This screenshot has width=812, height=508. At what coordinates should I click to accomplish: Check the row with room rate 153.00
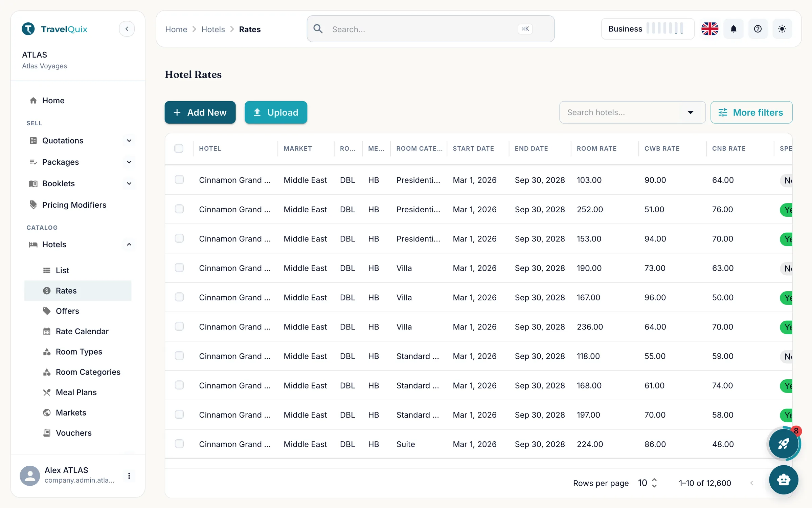(x=179, y=238)
